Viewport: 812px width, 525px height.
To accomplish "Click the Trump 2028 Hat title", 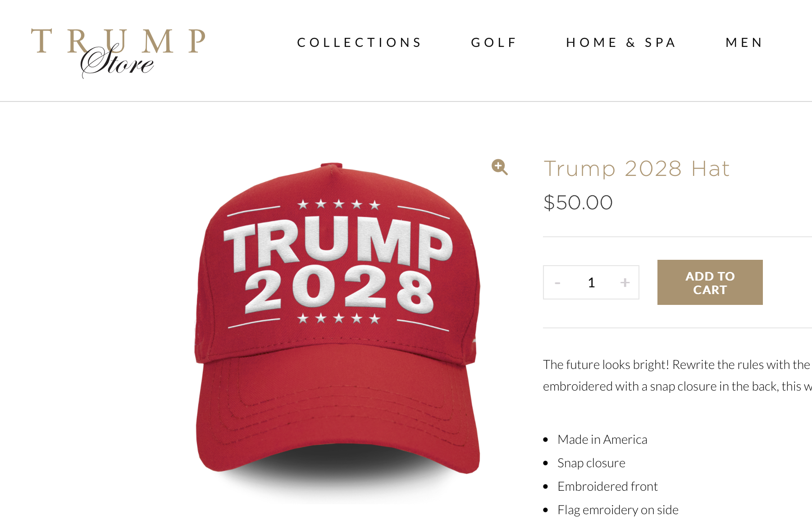I will pos(636,169).
